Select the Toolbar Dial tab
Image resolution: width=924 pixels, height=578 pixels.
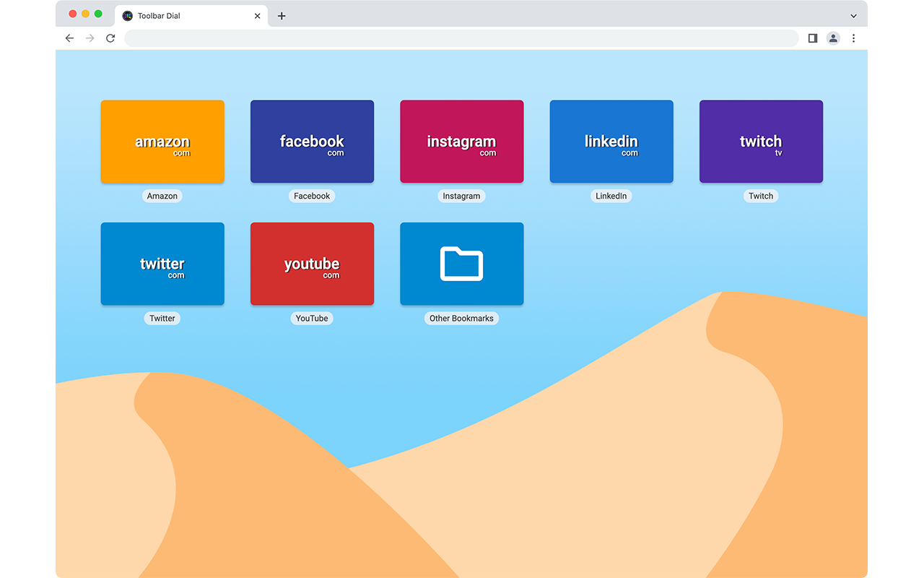click(191, 16)
